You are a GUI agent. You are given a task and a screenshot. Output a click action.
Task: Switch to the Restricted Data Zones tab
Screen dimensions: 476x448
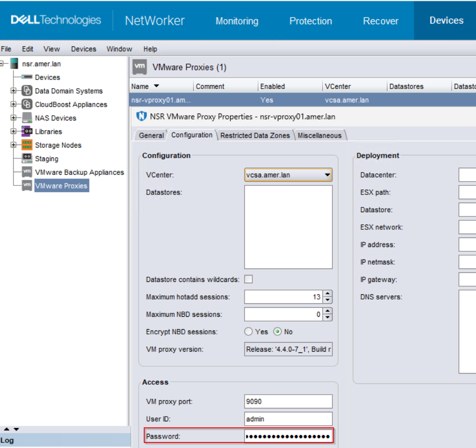(255, 135)
